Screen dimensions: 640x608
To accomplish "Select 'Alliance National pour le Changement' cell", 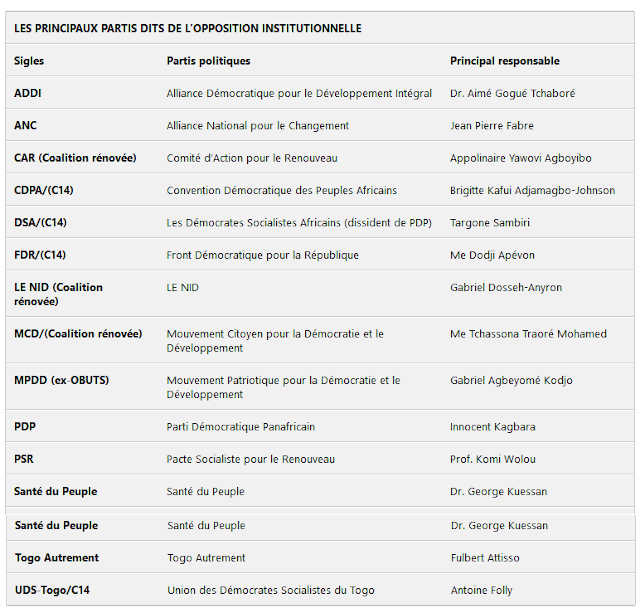I will click(257, 126).
